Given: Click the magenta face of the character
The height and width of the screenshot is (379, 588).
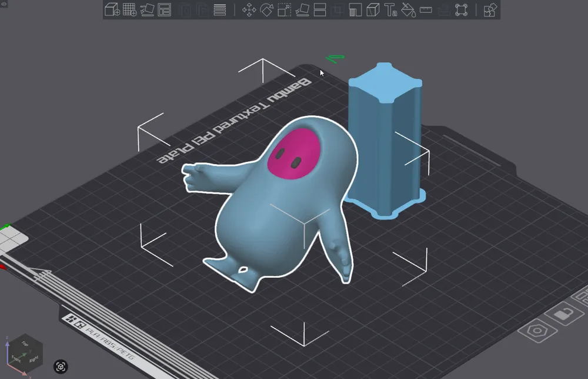Looking at the screenshot, I should [293, 154].
